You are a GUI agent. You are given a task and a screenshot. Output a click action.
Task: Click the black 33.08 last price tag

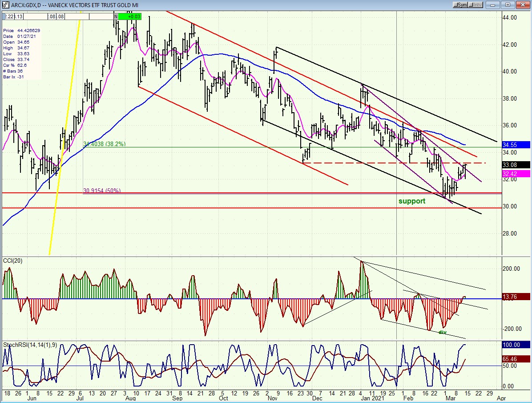pyautogui.click(x=516, y=165)
